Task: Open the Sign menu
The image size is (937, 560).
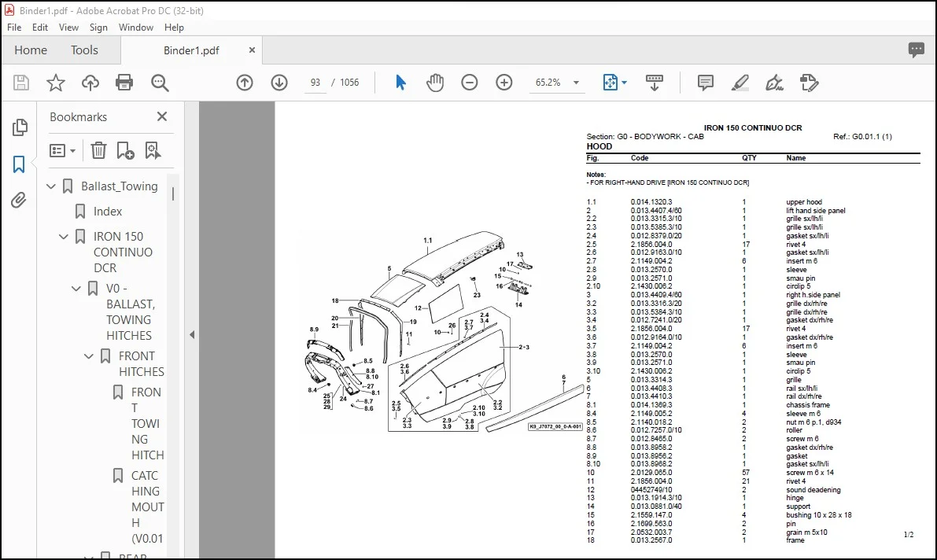Action: click(x=98, y=28)
